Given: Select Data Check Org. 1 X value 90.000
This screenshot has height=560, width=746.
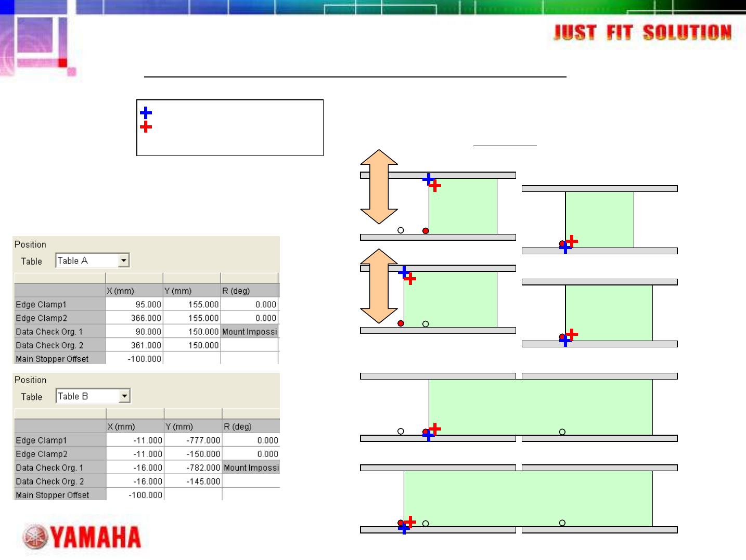Looking at the screenshot, I should pyautogui.click(x=134, y=331).
